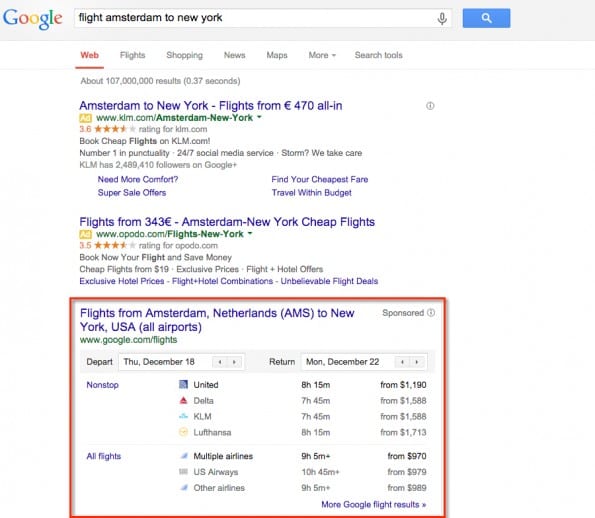Step return date back one day
Screen dimensions: 595x518
(402, 362)
